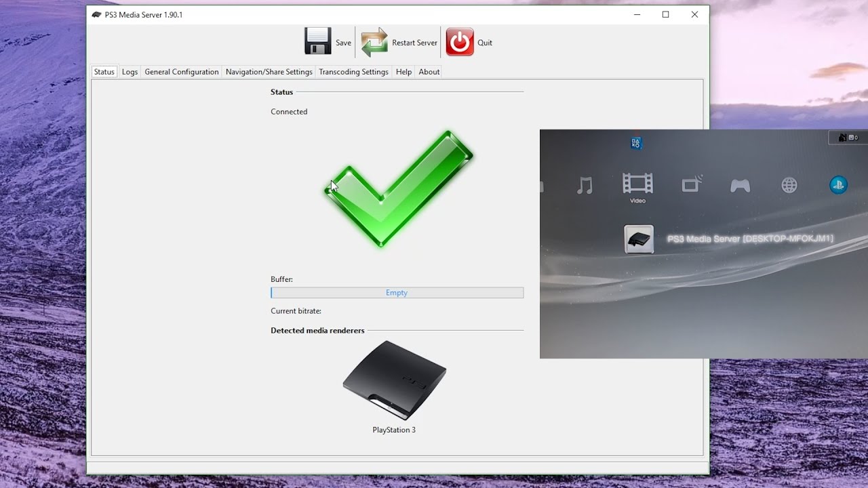Screen dimensions: 868x488
Task: Click the Buffer label
Action: 282,279
